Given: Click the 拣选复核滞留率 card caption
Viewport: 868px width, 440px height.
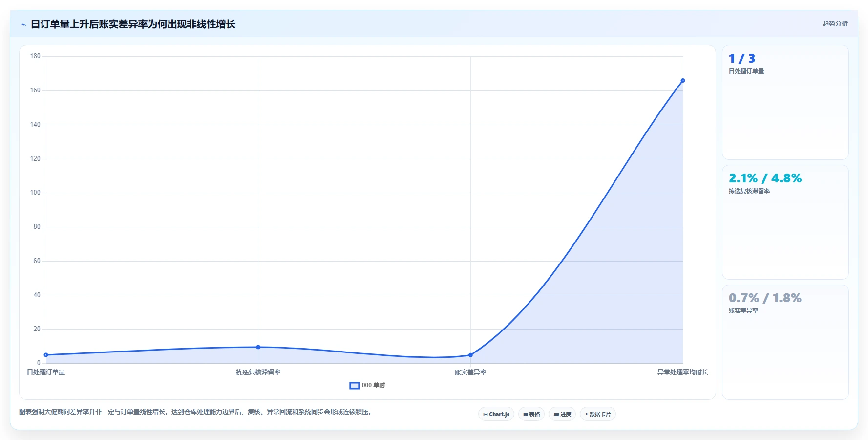Looking at the screenshot, I should 749,191.
